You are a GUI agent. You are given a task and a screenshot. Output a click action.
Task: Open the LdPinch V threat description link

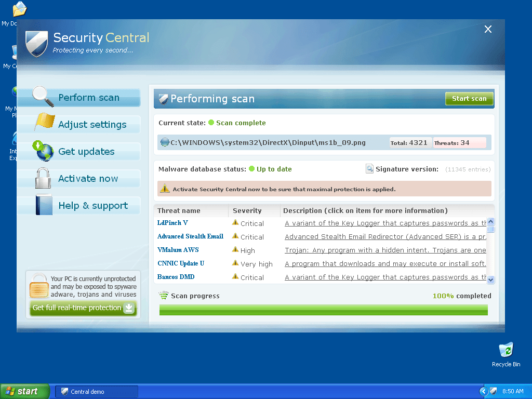coord(385,223)
